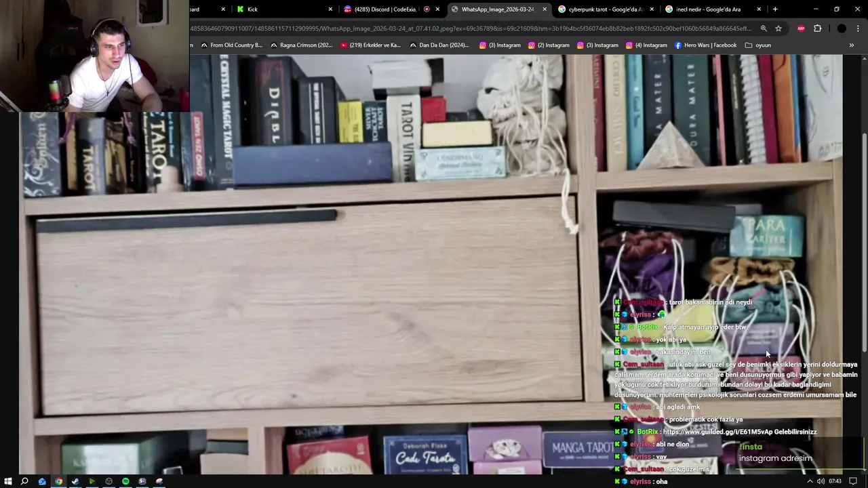The image size is (868, 488).
Task: Close the Discord CodeExia tab
Action: click(437, 9)
